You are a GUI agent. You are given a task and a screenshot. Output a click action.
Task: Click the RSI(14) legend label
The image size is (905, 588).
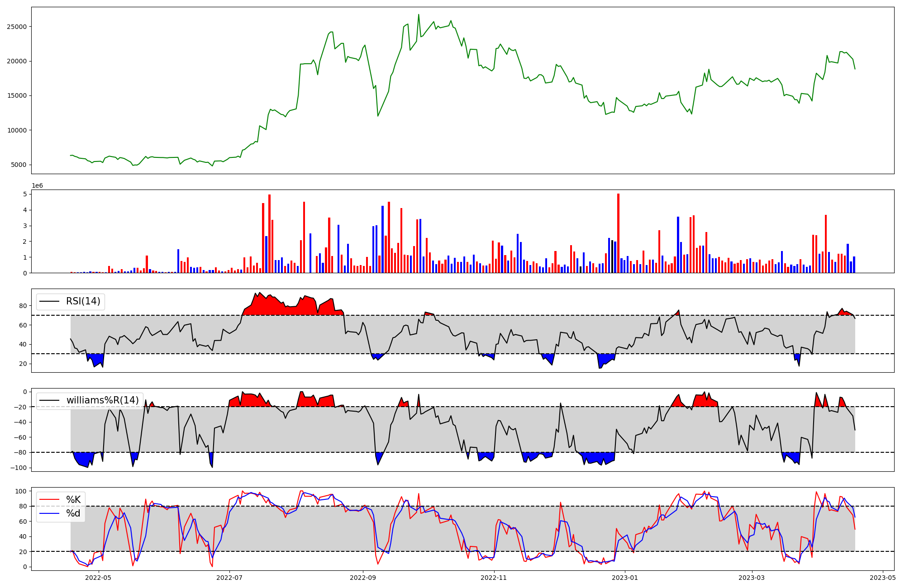83,301
